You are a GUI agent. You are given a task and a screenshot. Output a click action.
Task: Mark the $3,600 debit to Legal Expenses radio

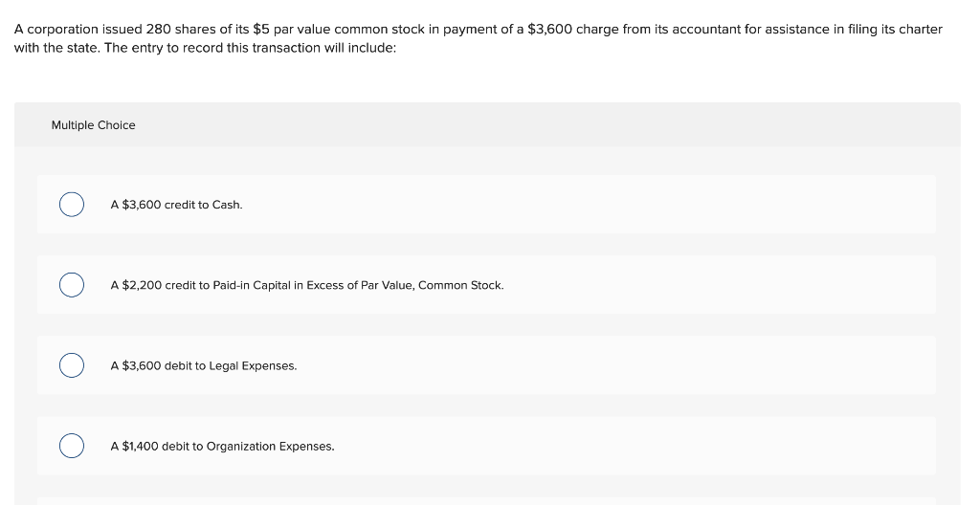[72, 365]
